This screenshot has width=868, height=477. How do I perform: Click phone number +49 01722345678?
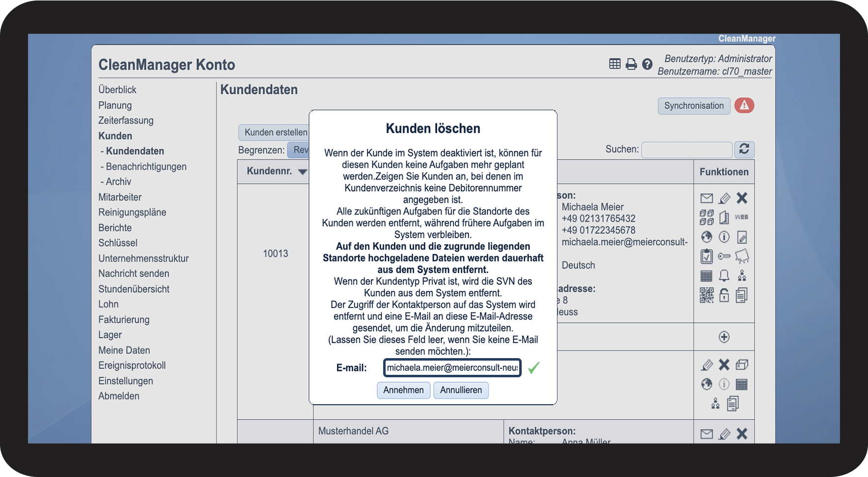pyautogui.click(x=599, y=230)
